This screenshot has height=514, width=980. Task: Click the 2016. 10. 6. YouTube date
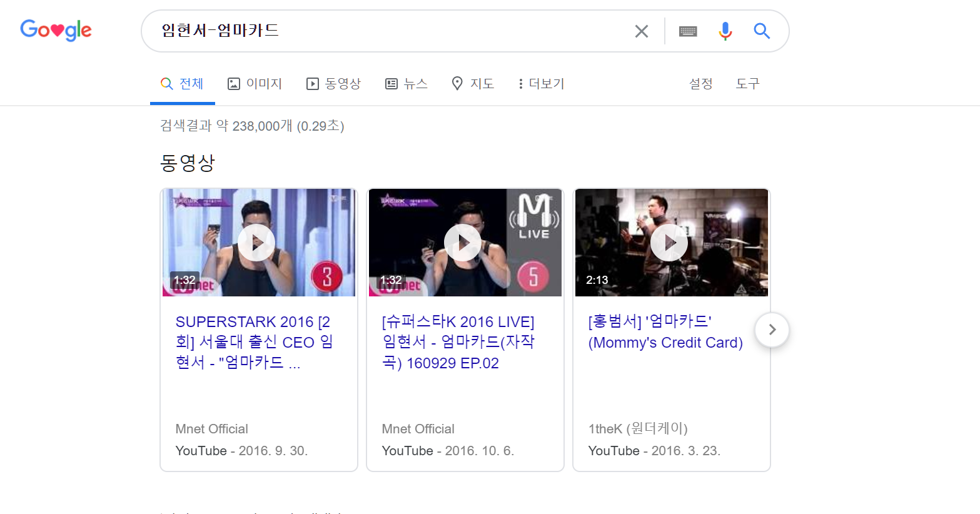pos(480,451)
